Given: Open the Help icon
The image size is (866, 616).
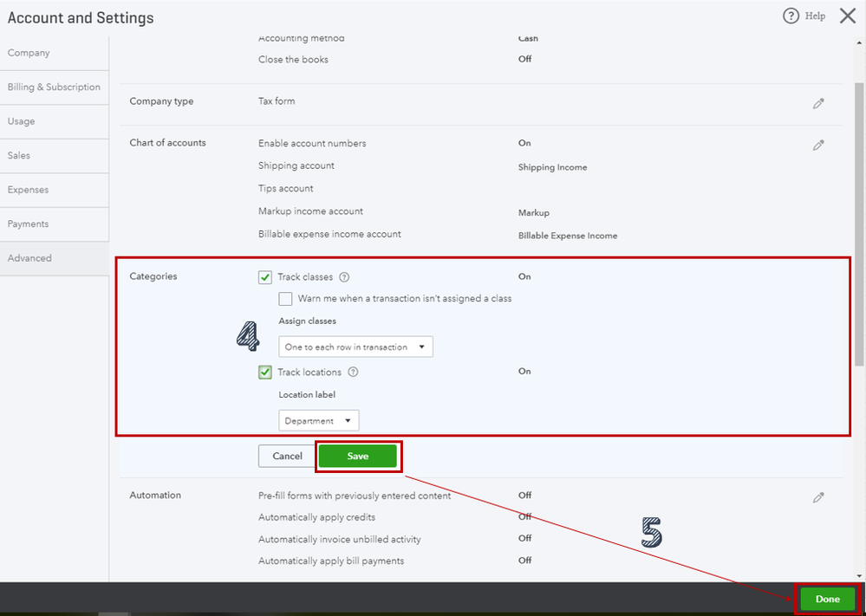Looking at the screenshot, I should pos(791,16).
